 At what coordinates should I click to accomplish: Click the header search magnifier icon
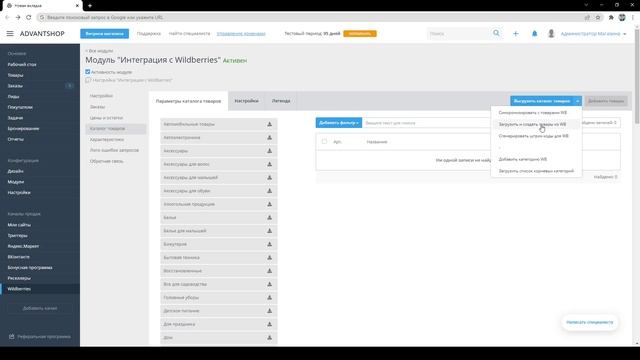[496, 33]
